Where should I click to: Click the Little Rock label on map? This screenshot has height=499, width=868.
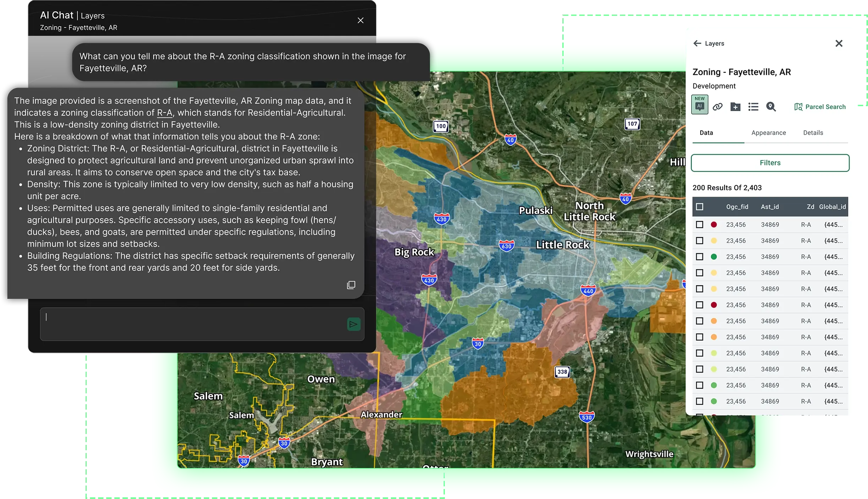pyautogui.click(x=562, y=245)
